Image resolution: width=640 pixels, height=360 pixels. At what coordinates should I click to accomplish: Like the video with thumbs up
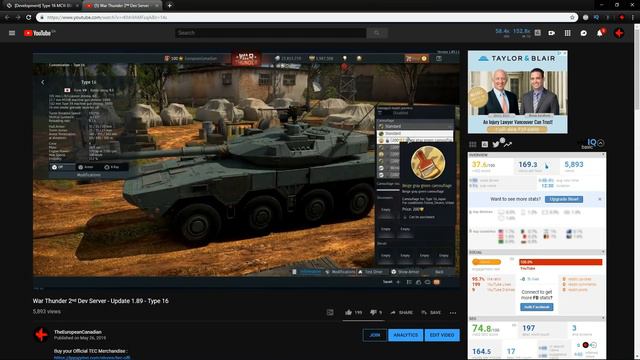(349, 312)
